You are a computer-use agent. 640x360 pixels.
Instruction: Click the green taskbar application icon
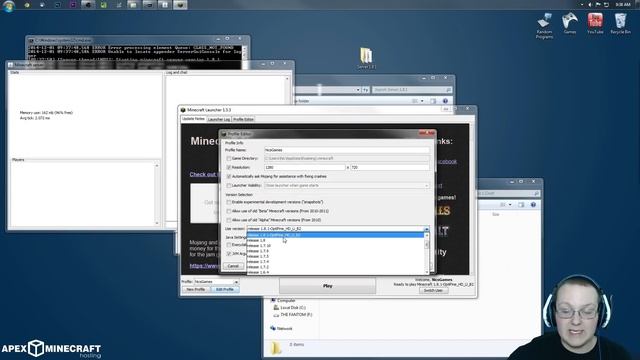pyautogui.click(x=104, y=5)
